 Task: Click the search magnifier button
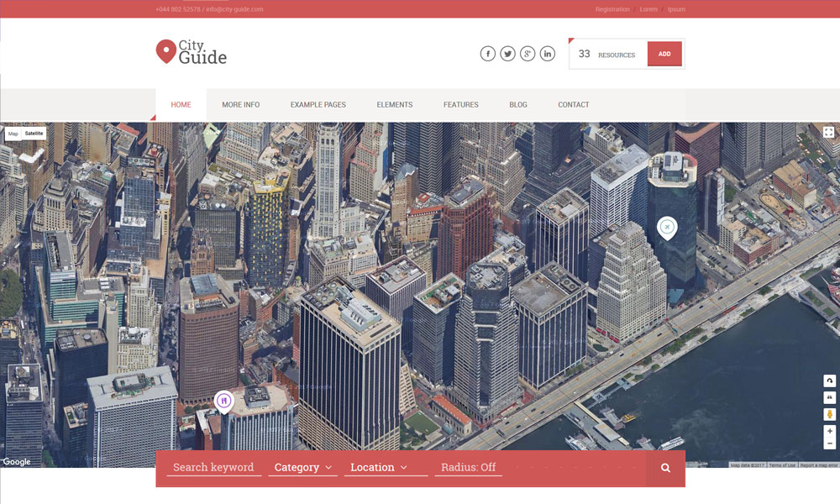665,468
